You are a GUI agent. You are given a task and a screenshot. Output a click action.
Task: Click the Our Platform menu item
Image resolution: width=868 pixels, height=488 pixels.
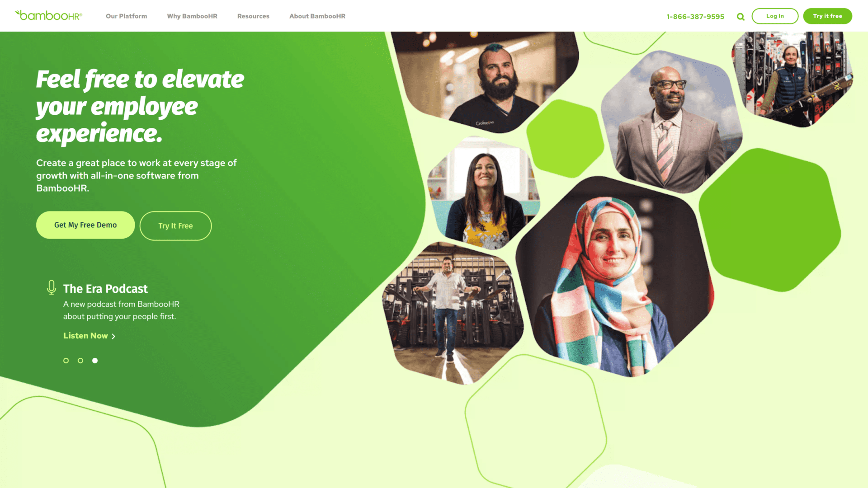127,16
